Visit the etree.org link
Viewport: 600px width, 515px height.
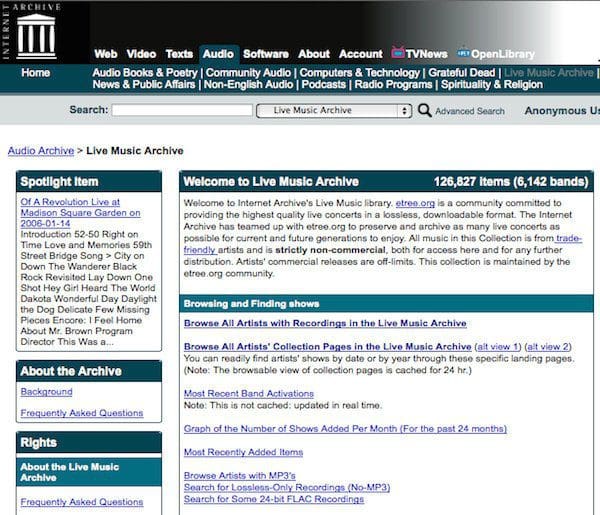[x=415, y=203]
